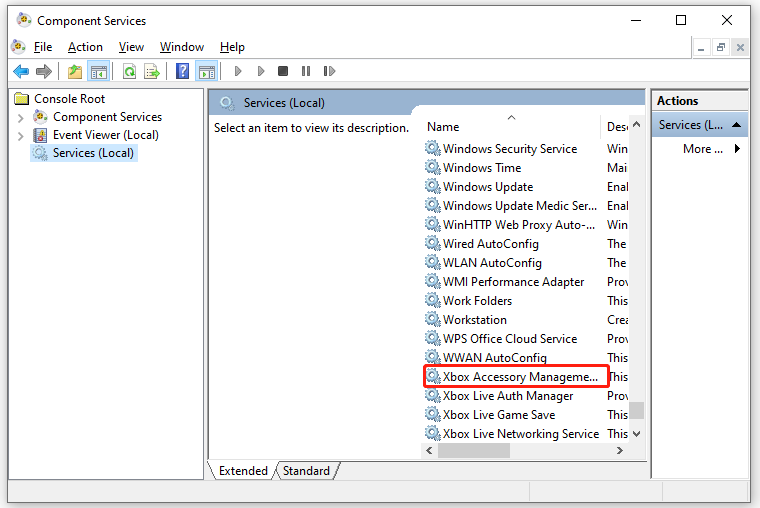Expand the Event Viewer (Local) node
The image size is (760, 508).
pyautogui.click(x=21, y=135)
